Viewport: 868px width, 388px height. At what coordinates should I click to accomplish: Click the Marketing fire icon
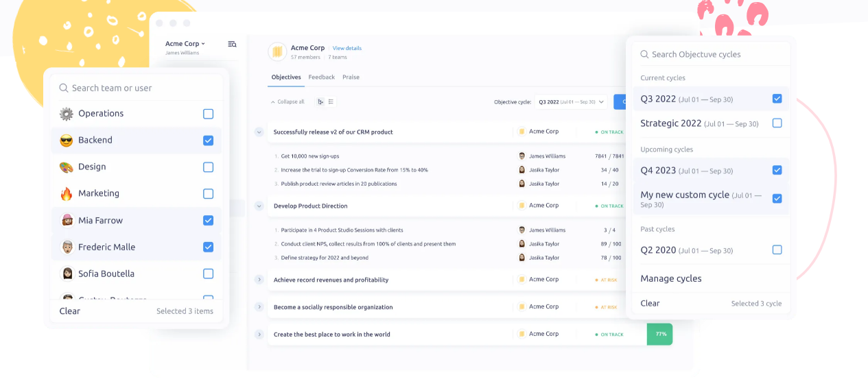(x=67, y=194)
